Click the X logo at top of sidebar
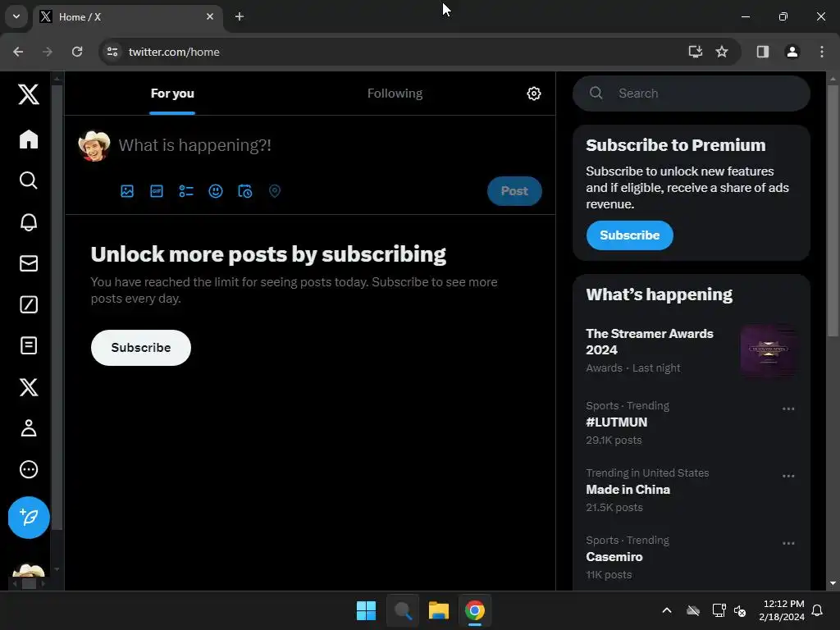Image resolution: width=840 pixels, height=630 pixels. pyautogui.click(x=29, y=94)
